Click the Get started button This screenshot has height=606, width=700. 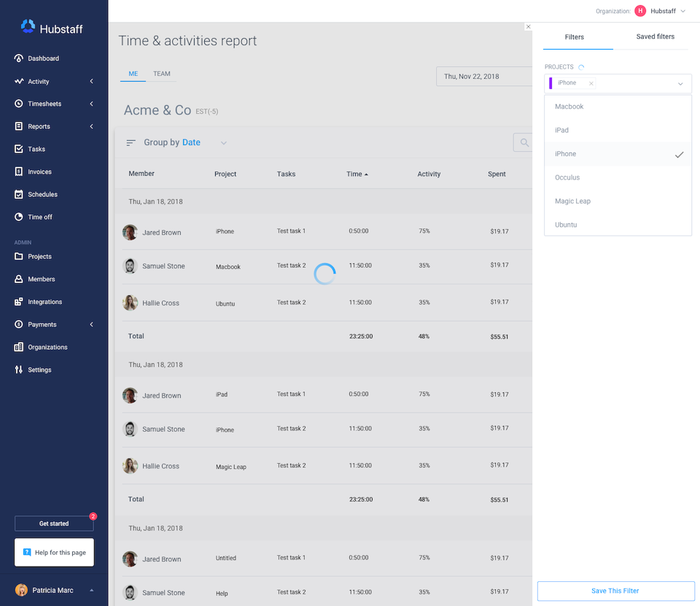coord(54,524)
